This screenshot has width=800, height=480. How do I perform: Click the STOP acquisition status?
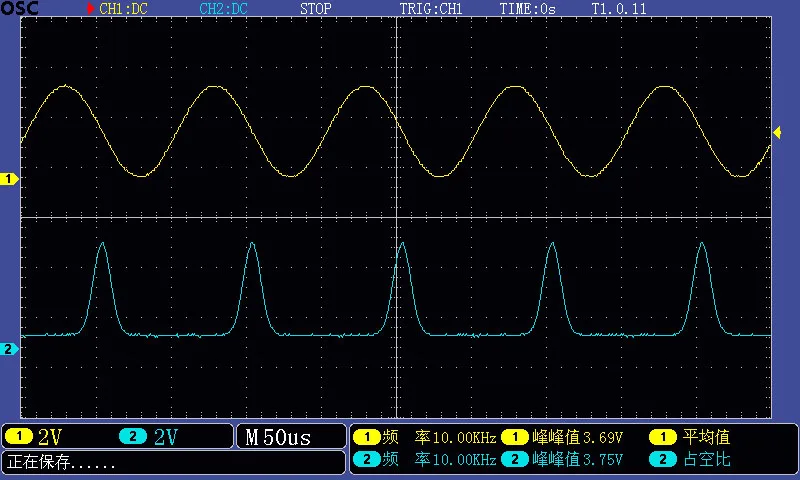click(x=315, y=9)
